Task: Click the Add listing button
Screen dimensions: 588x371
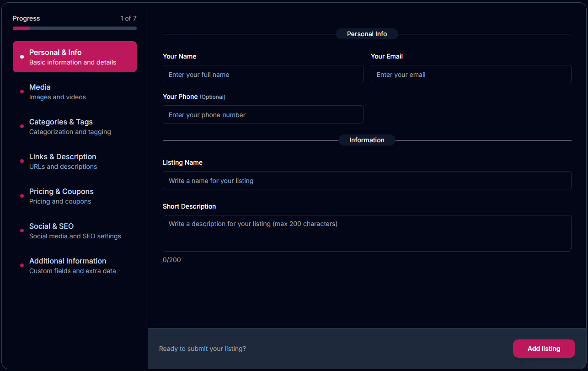Action: click(x=544, y=348)
